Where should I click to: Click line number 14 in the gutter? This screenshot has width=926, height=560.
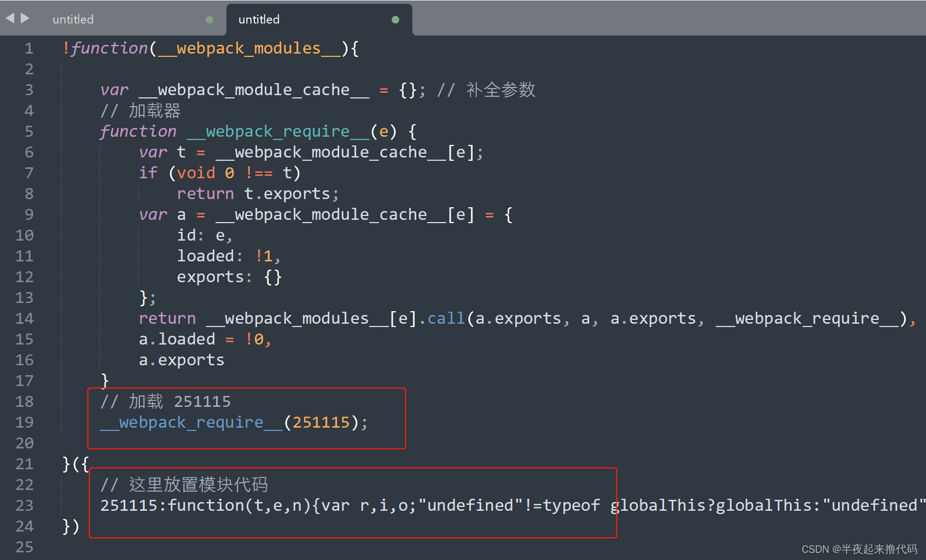click(x=25, y=319)
